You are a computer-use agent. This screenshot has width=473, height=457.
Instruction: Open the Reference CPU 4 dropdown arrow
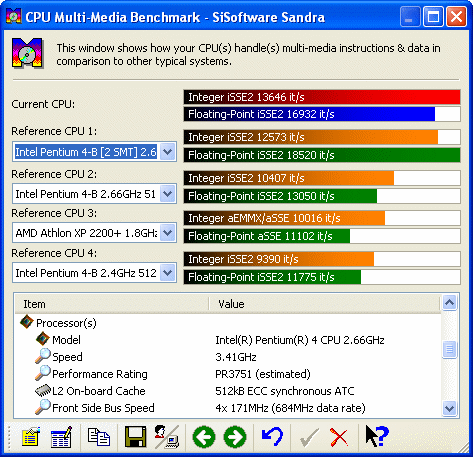pos(168,273)
